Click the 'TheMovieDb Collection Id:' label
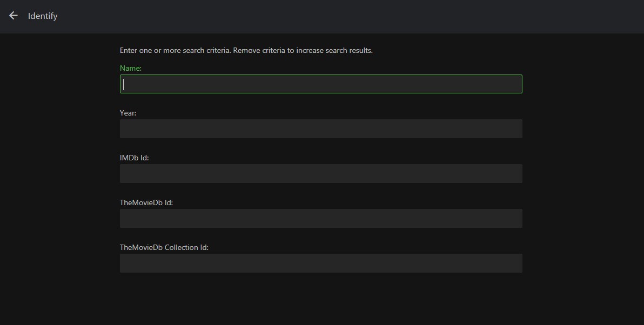The height and width of the screenshot is (325, 644). coord(164,248)
